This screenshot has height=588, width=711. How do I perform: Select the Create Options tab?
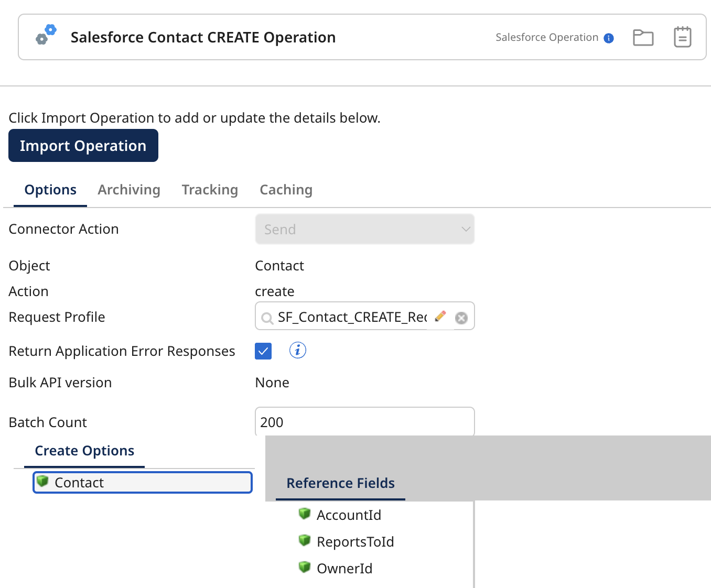click(84, 451)
